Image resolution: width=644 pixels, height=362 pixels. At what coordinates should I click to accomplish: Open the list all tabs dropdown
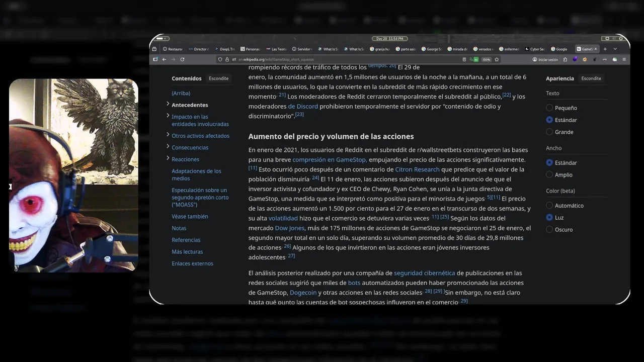(x=615, y=49)
